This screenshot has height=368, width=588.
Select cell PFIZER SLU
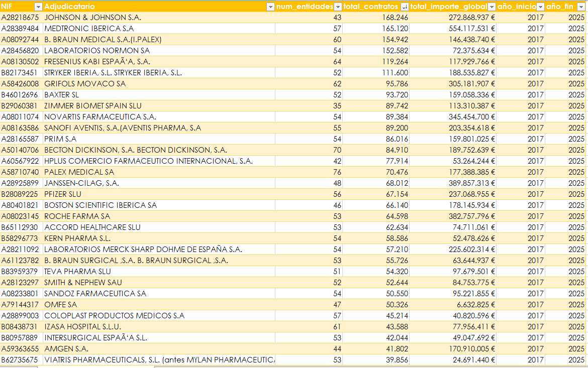[159, 194]
